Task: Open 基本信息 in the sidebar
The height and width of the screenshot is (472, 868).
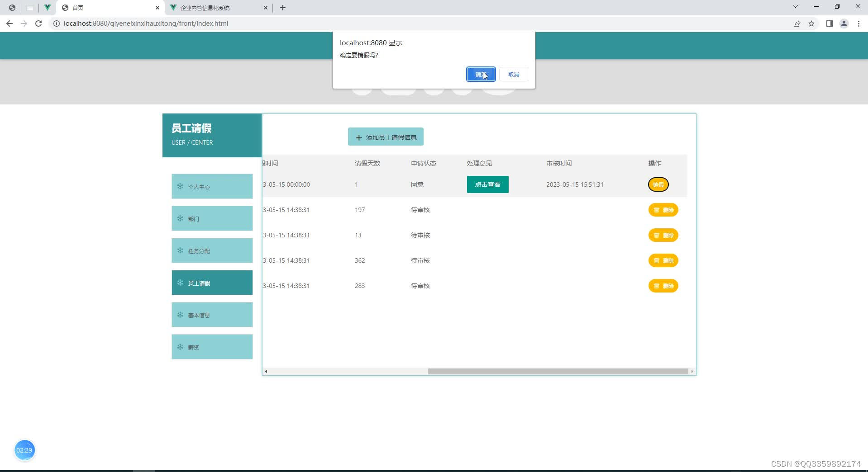Action: coord(212,315)
